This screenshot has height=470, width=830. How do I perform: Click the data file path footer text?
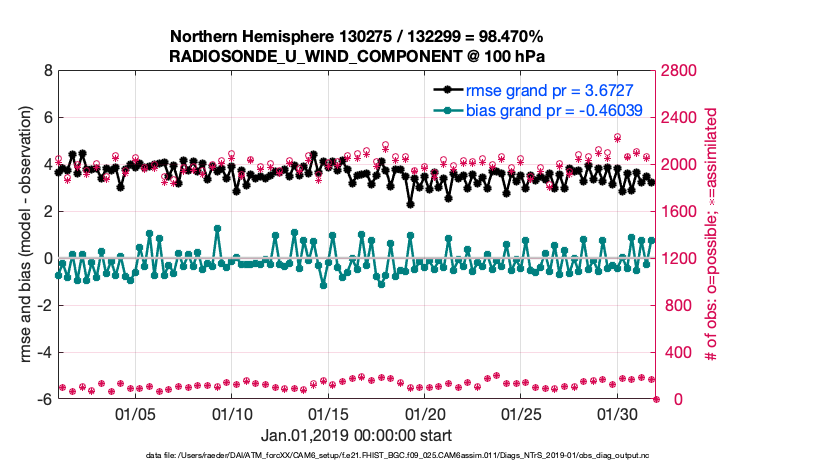(x=357, y=455)
